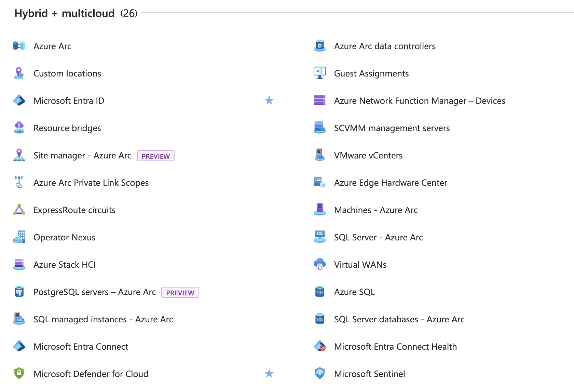Click the ExpressRoute circuits triangle icon
This screenshot has height=392, width=574.
pyautogui.click(x=19, y=210)
